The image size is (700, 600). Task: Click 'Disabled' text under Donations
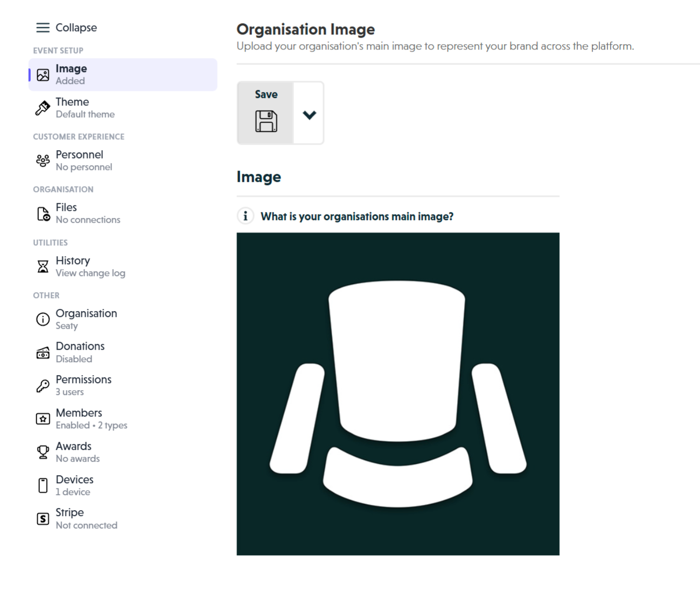[x=74, y=359]
